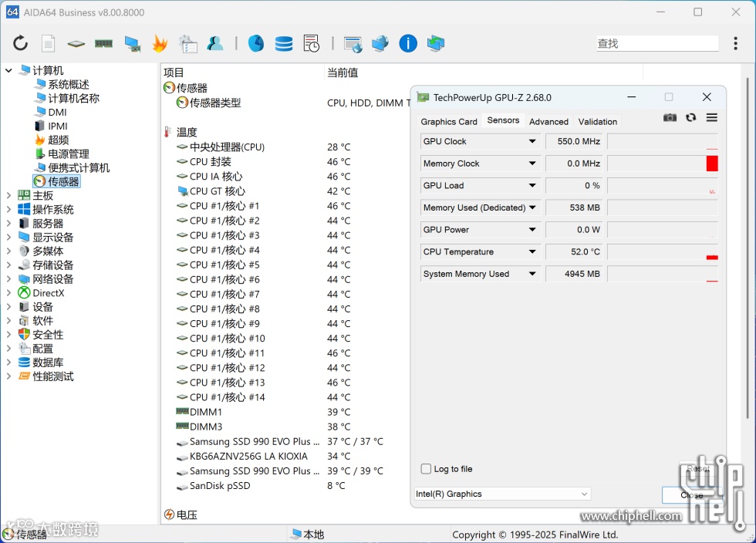Screen dimensions: 756x543
Task: Click the Close button in GPU-Z
Action: tap(692, 495)
